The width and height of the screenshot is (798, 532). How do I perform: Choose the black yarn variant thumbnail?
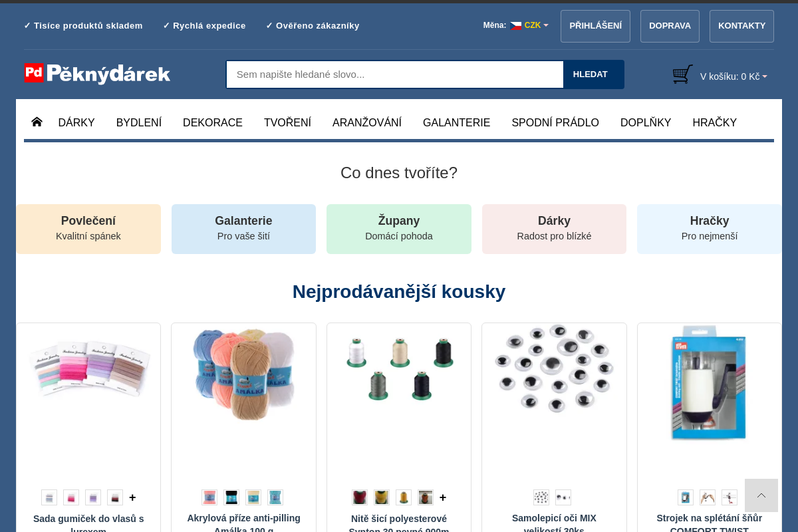231,497
